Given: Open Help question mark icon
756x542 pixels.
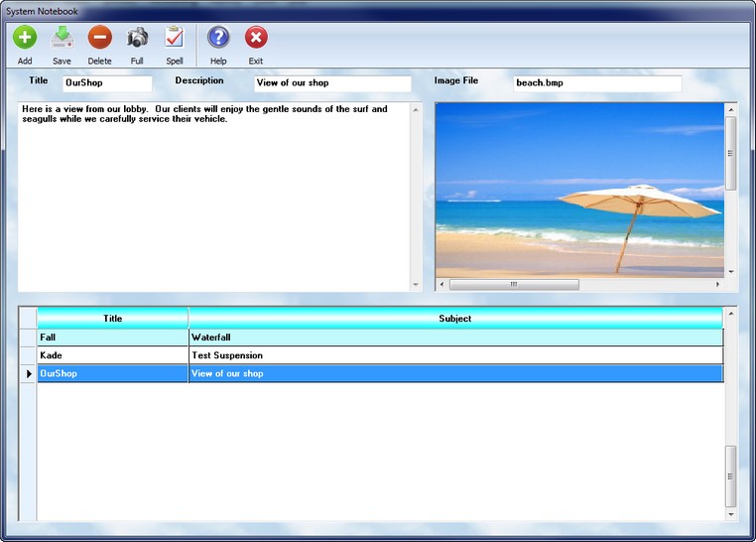Looking at the screenshot, I should coord(218,39).
